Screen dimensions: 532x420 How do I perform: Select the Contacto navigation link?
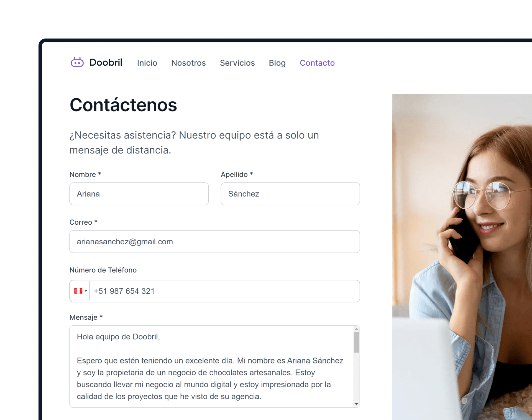(x=317, y=63)
